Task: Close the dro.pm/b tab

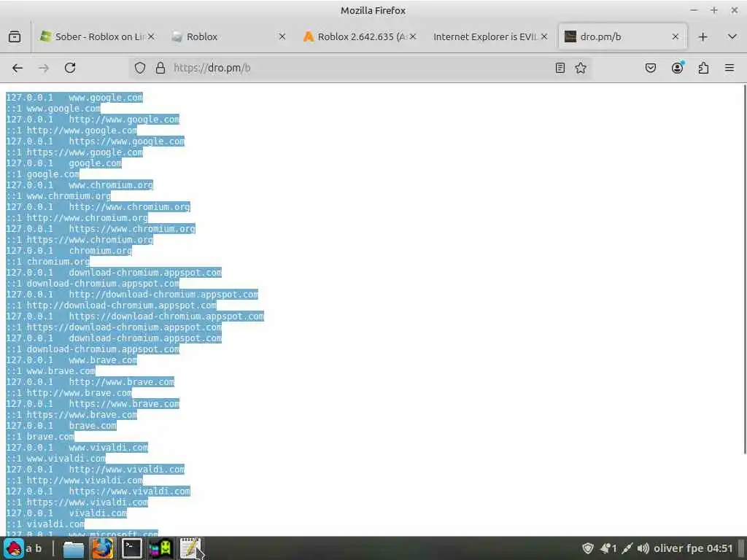Action: coord(675,36)
